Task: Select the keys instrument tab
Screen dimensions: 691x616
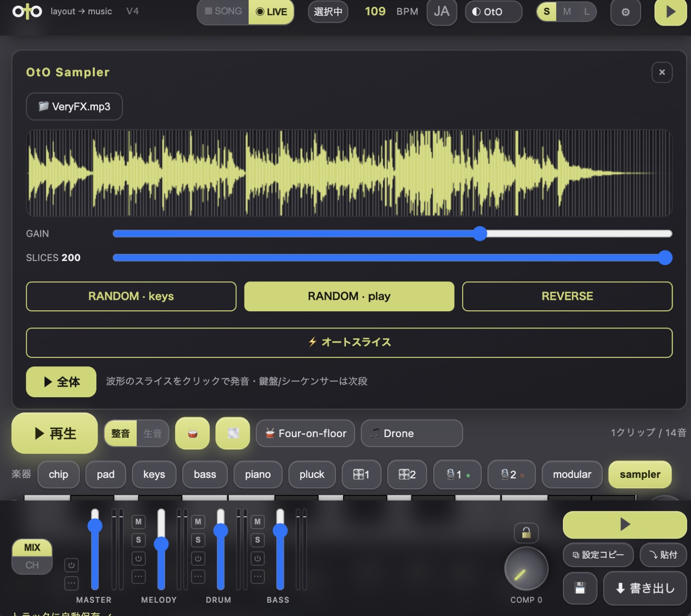Action: pos(154,475)
